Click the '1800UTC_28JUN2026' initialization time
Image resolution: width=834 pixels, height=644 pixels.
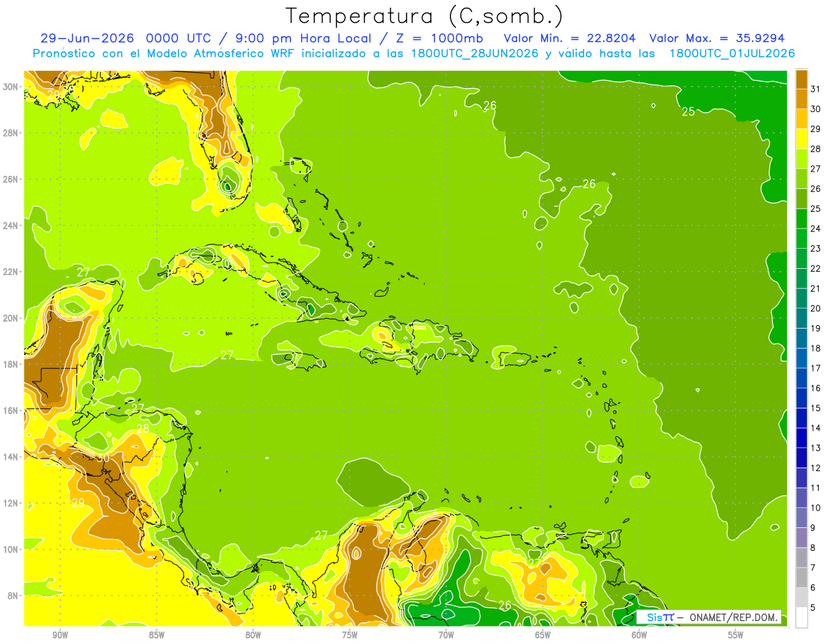pos(474,53)
